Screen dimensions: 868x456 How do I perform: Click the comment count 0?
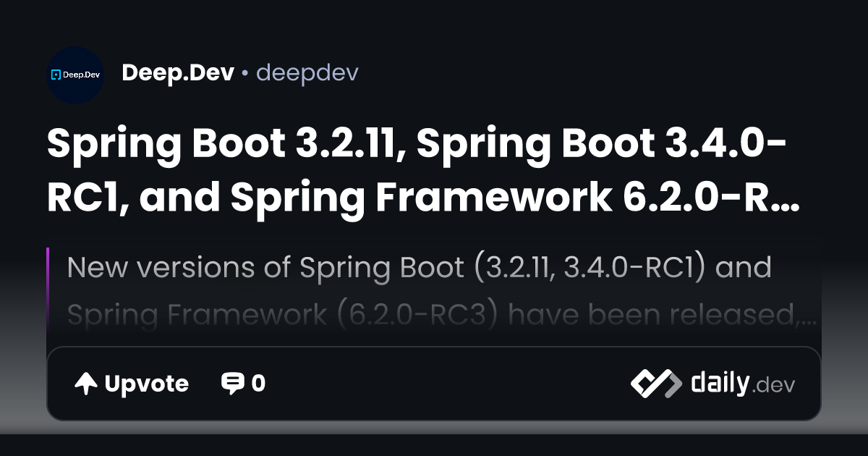coord(258,384)
